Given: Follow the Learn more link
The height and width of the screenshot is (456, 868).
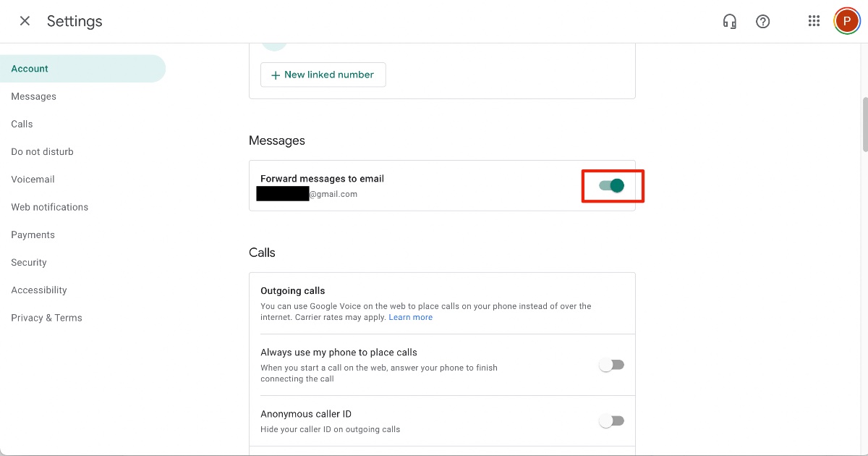Looking at the screenshot, I should (410, 317).
